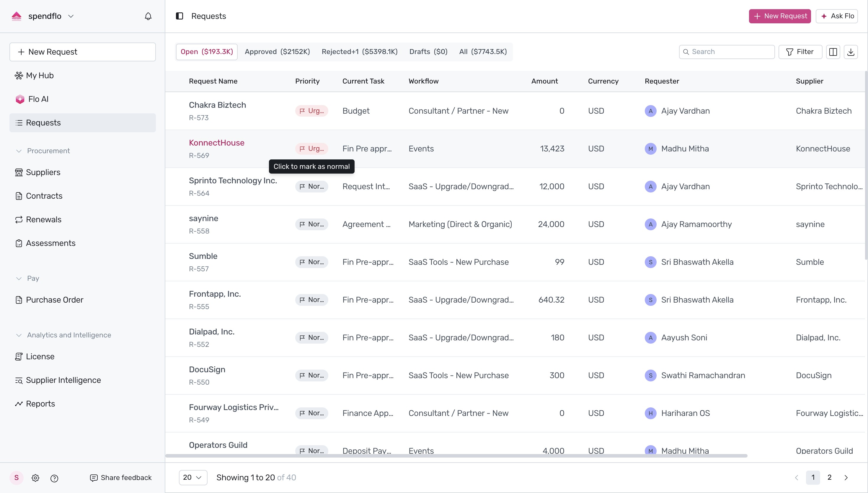Click pink New Request button in header
The image size is (868, 493).
tap(780, 16)
